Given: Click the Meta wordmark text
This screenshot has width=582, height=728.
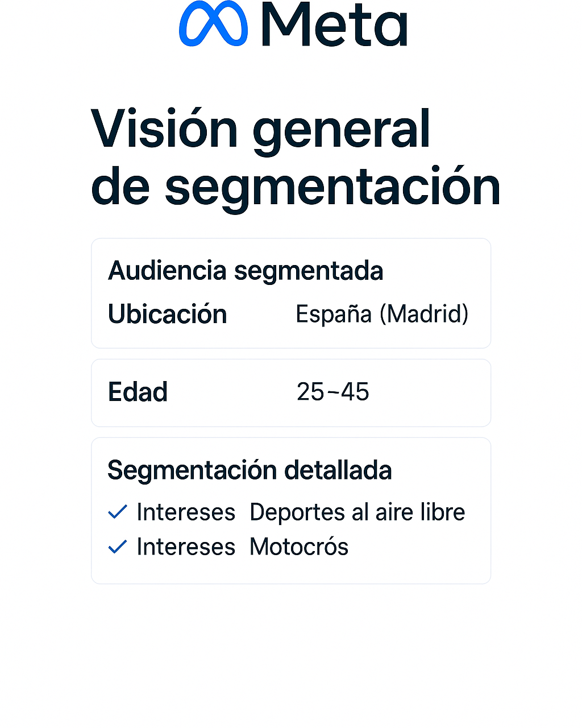Looking at the screenshot, I should click(335, 24).
